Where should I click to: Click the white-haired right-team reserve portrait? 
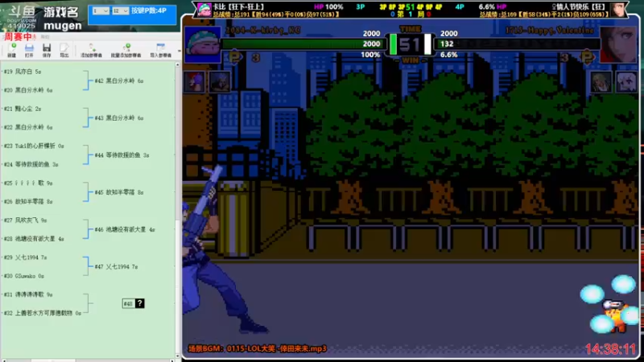pos(626,82)
